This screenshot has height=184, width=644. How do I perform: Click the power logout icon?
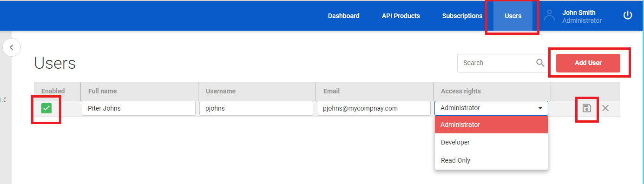coord(628,15)
